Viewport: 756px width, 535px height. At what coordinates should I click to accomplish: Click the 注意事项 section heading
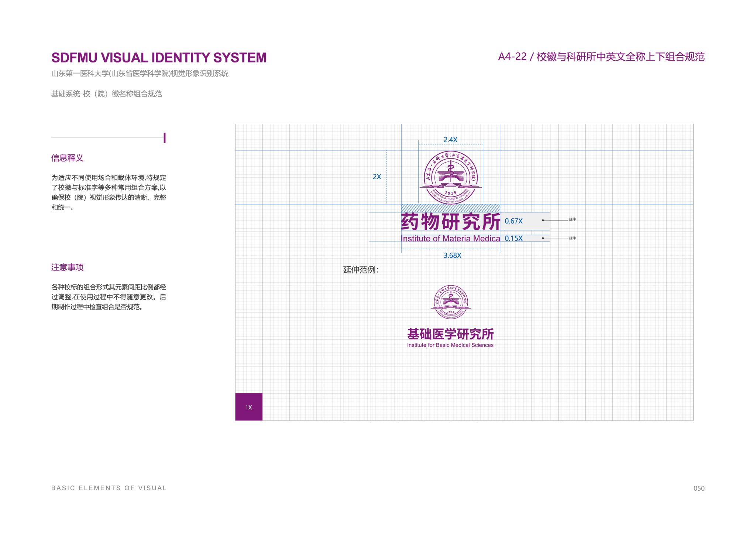tap(67, 267)
